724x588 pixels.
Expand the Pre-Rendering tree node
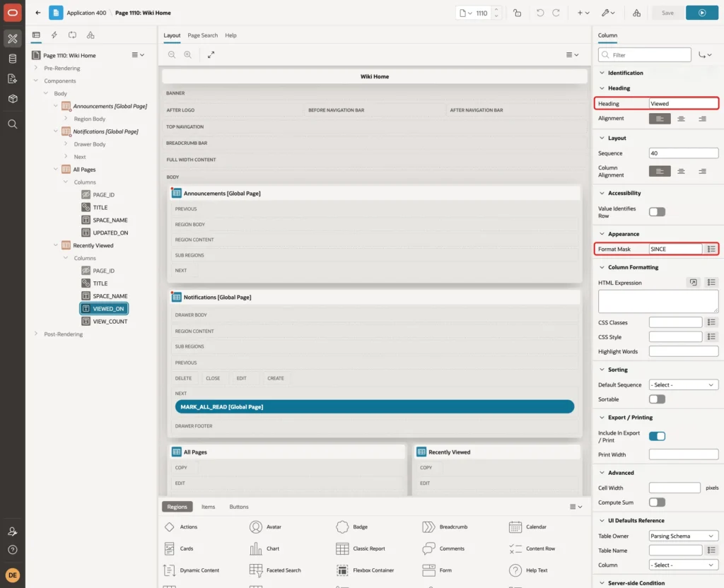click(36, 68)
